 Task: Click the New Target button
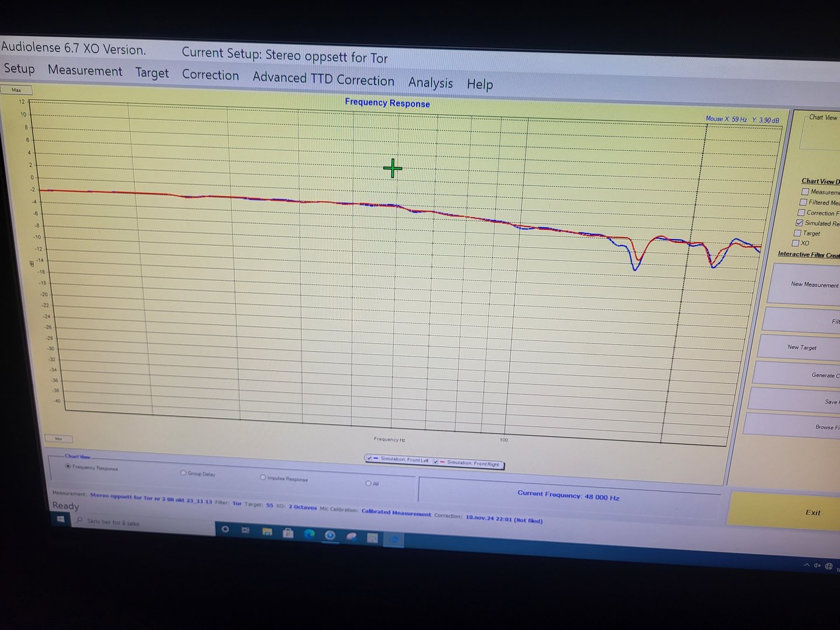click(x=799, y=347)
